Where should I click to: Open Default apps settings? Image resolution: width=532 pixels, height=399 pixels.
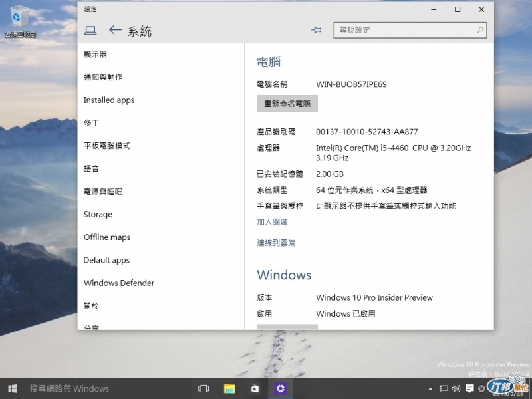point(106,260)
